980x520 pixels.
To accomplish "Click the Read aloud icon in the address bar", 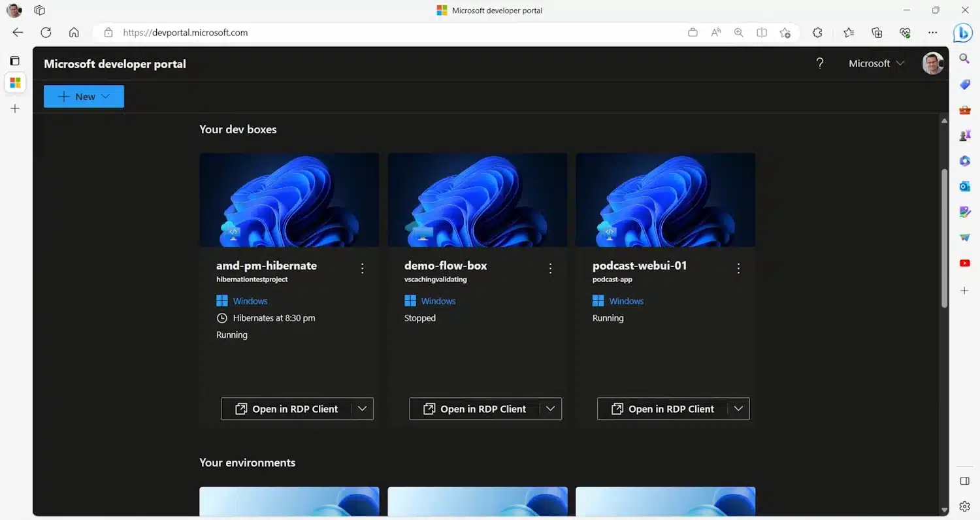I will [x=715, y=32].
